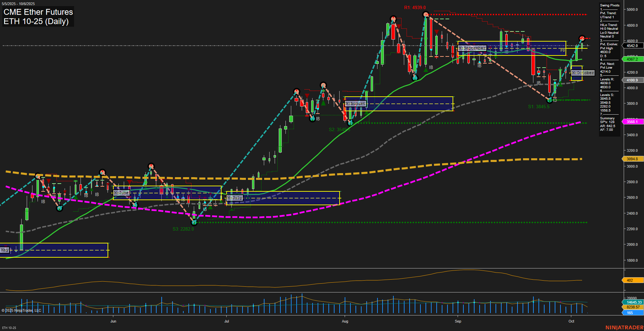
Task: Toggle the M:August range box label
Action: pyautogui.click(x=355, y=103)
